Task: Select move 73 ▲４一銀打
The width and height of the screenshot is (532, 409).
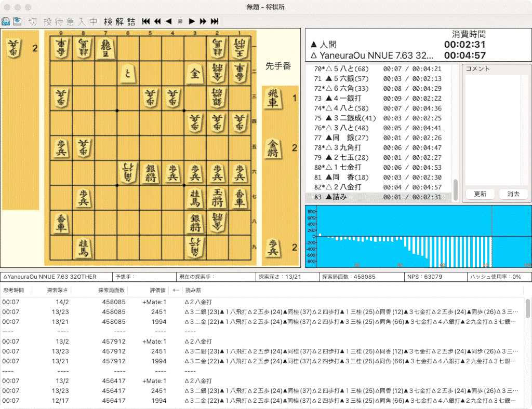Action: click(x=378, y=98)
